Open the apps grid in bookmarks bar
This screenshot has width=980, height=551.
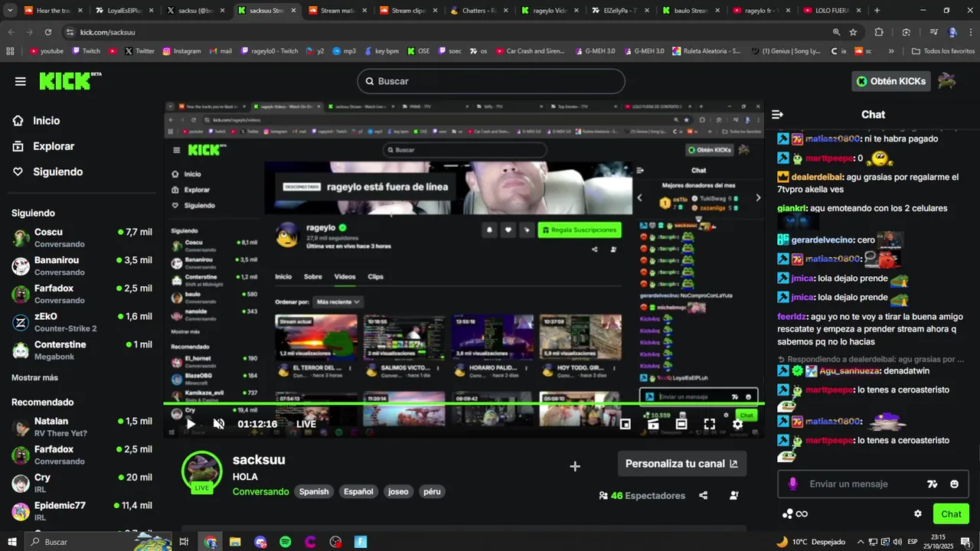click(10, 51)
